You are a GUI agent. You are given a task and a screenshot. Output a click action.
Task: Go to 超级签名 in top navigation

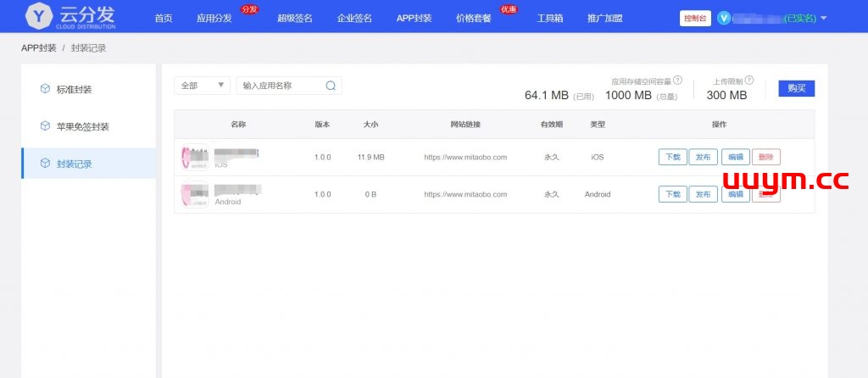coord(295,18)
